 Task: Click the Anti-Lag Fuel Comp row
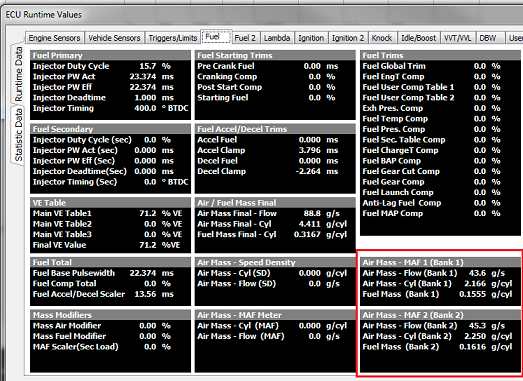440,203
